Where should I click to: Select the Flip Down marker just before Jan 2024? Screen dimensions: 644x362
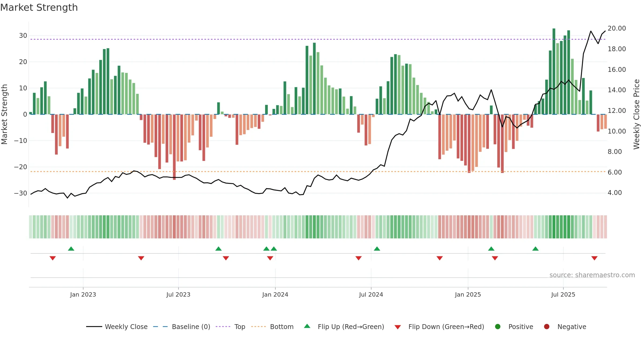coord(270,258)
